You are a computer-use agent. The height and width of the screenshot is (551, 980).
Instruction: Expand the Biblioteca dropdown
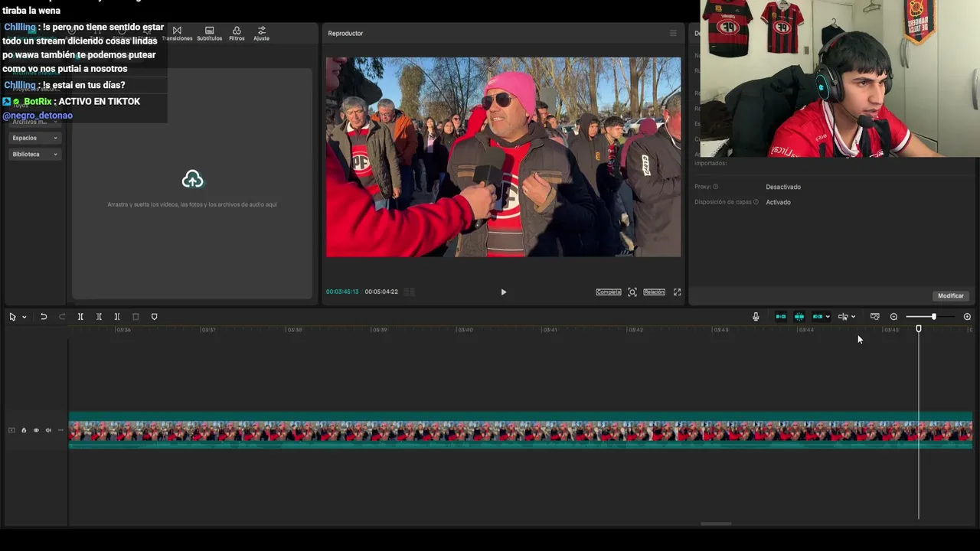click(x=34, y=154)
